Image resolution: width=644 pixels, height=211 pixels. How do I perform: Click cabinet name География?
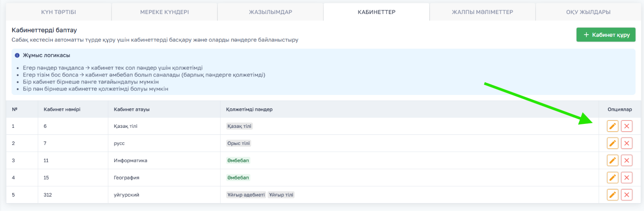pos(126,178)
